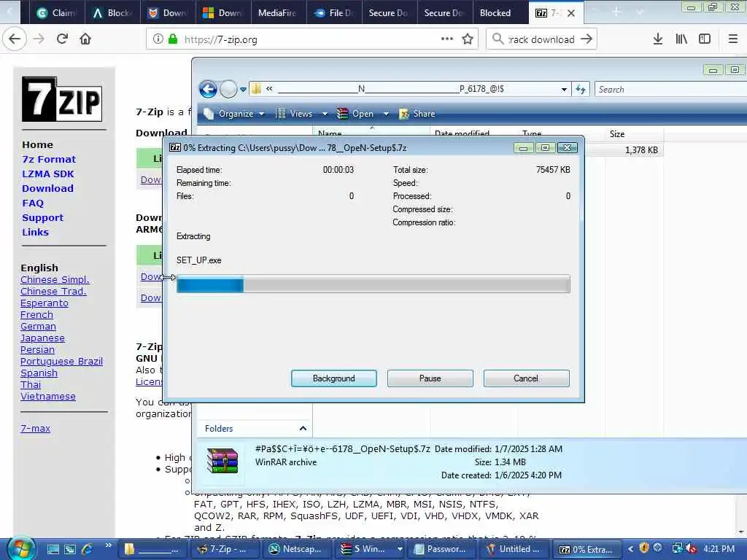Click the Share toolbar button in Explorer
Image resolution: width=747 pixels, height=560 pixels.
pyautogui.click(x=417, y=114)
